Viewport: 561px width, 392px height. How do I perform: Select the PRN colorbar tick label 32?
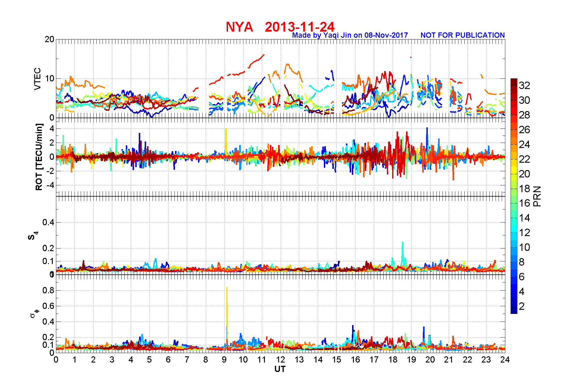click(524, 85)
